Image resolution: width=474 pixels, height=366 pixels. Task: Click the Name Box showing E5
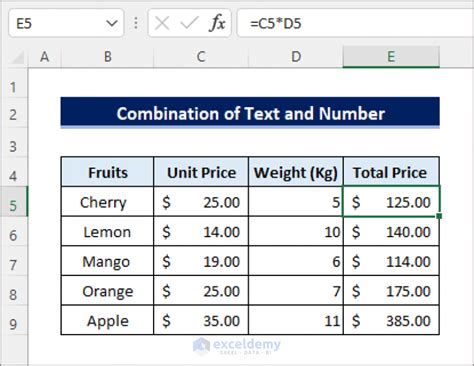click(66, 23)
